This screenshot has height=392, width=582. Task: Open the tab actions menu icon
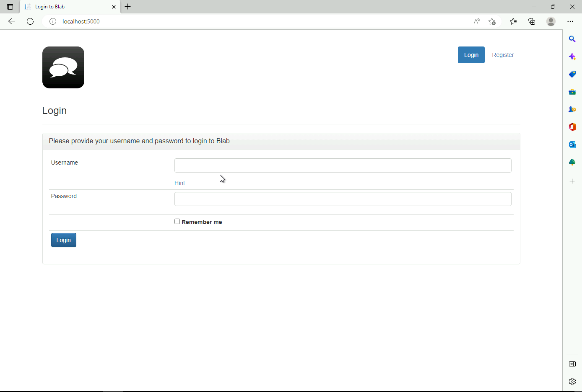tap(10, 7)
